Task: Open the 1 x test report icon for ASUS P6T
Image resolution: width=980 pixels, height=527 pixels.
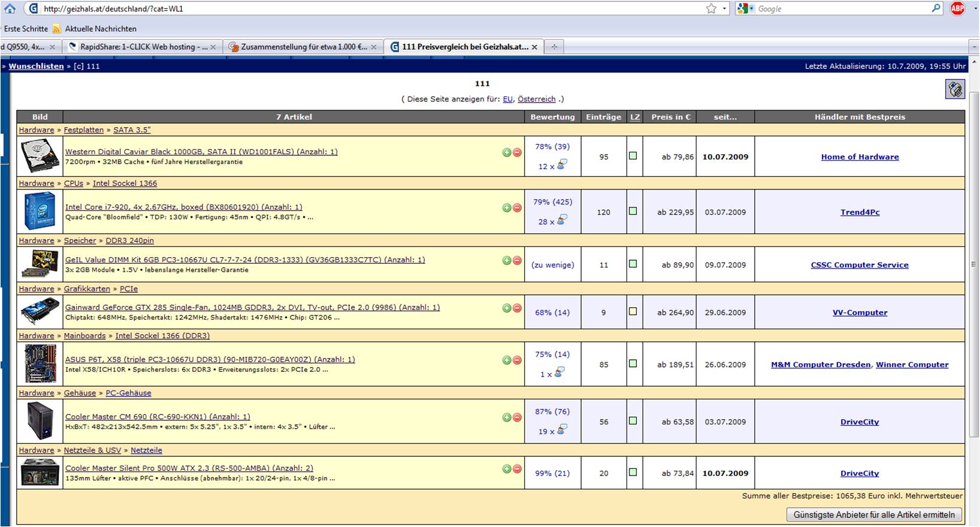Action: point(559,372)
